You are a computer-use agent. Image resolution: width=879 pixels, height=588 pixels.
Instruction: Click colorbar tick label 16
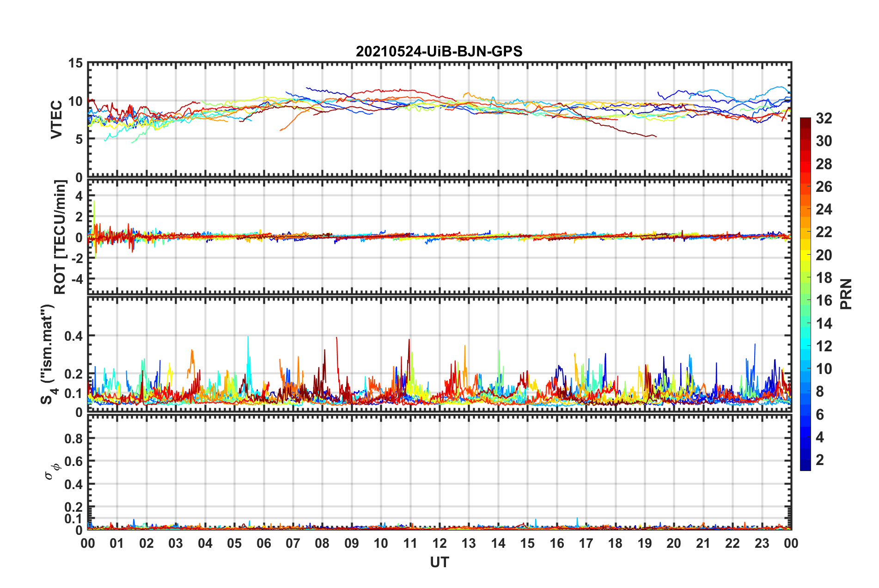pyautogui.click(x=824, y=300)
